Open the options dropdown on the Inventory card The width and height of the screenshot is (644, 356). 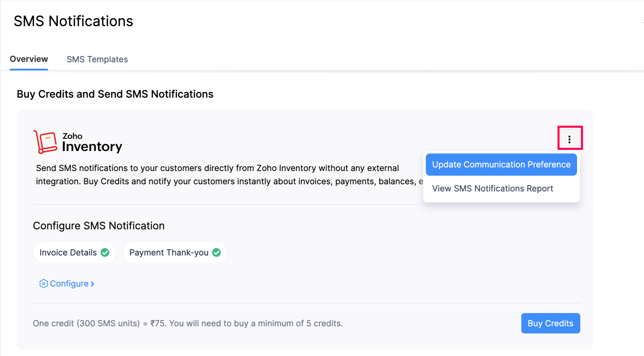[x=569, y=139]
